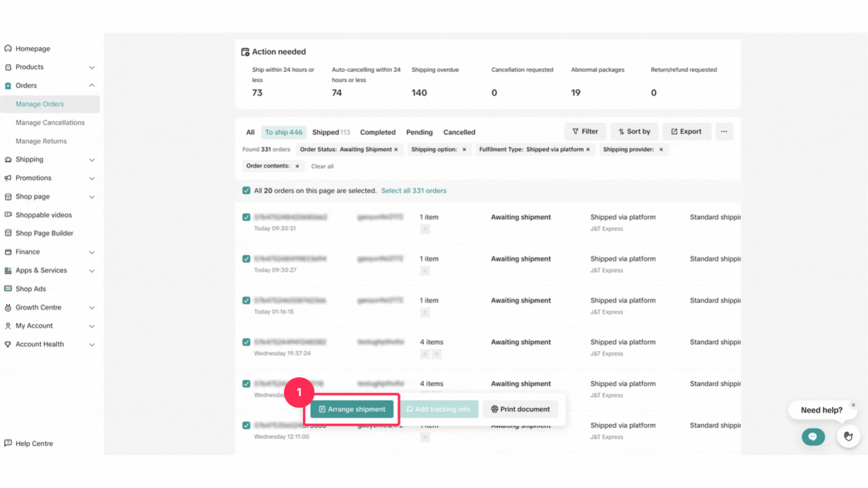Uncheck the order placed Today 09:30:51
This screenshot has width=868, height=488.
246,217
